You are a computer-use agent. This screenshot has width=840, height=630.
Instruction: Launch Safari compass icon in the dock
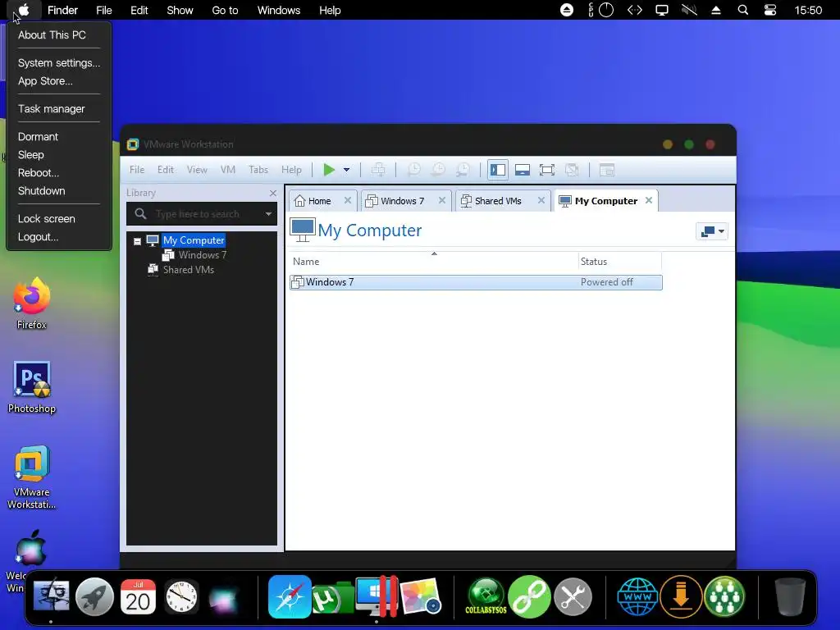(x=290, y=596)
